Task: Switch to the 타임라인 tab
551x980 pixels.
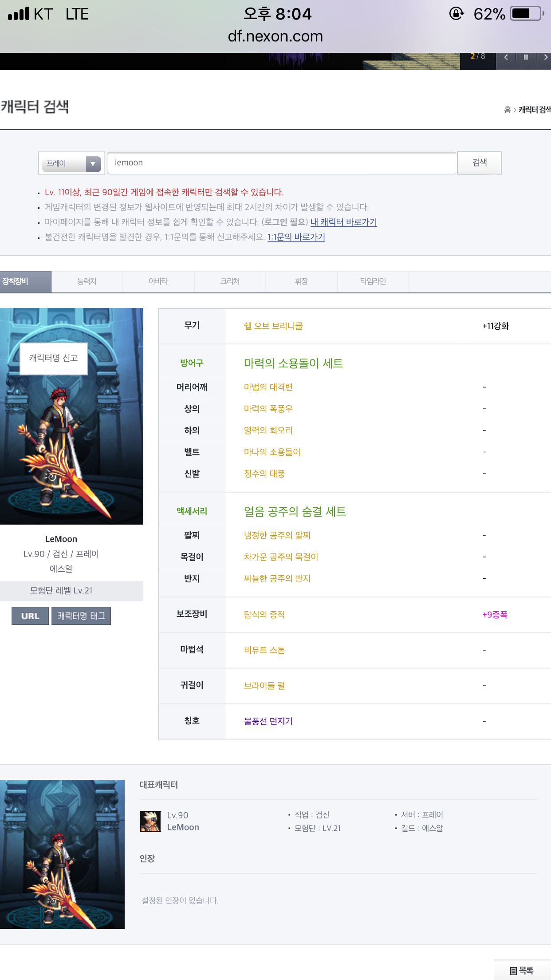Action: pos(373,281)
